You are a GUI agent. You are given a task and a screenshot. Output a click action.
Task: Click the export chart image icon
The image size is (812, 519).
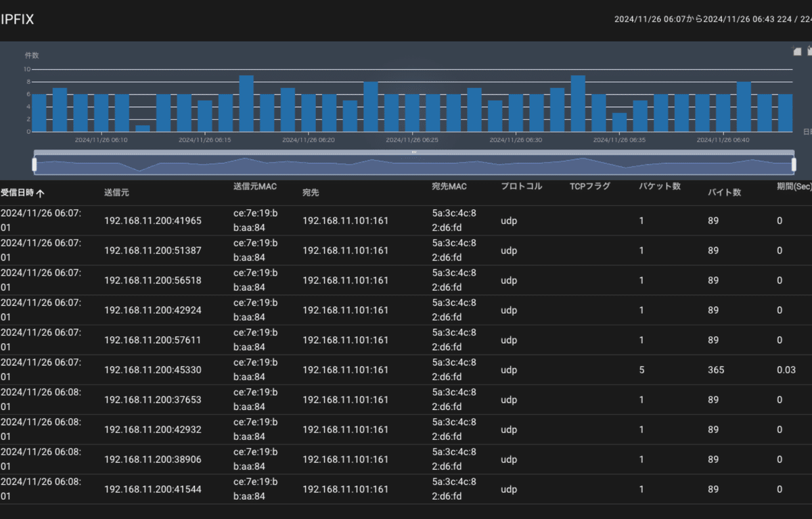pos(796,51)
